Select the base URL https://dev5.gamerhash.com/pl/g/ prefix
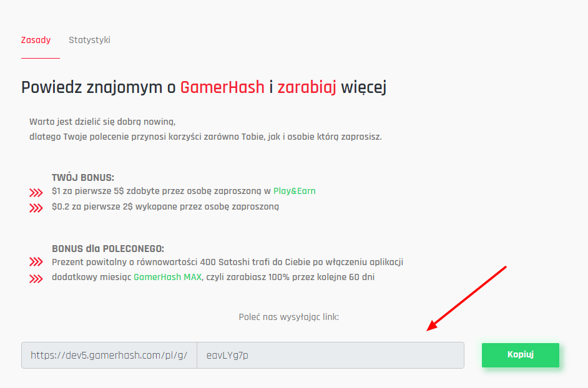 coord(109,355)
